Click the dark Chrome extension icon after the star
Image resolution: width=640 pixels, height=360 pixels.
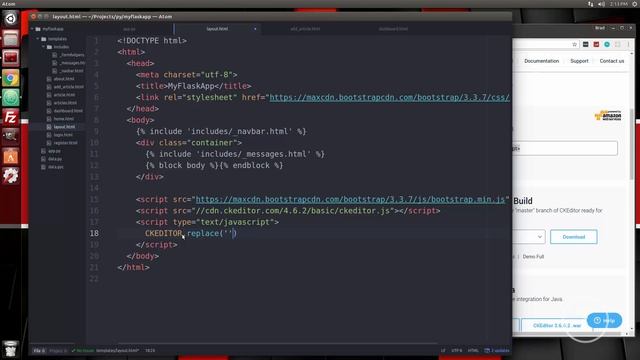pos(586,44)
